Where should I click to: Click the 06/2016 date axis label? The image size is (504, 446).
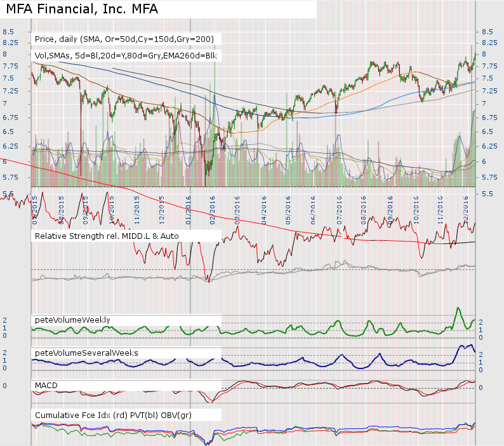tap(313, 210)
